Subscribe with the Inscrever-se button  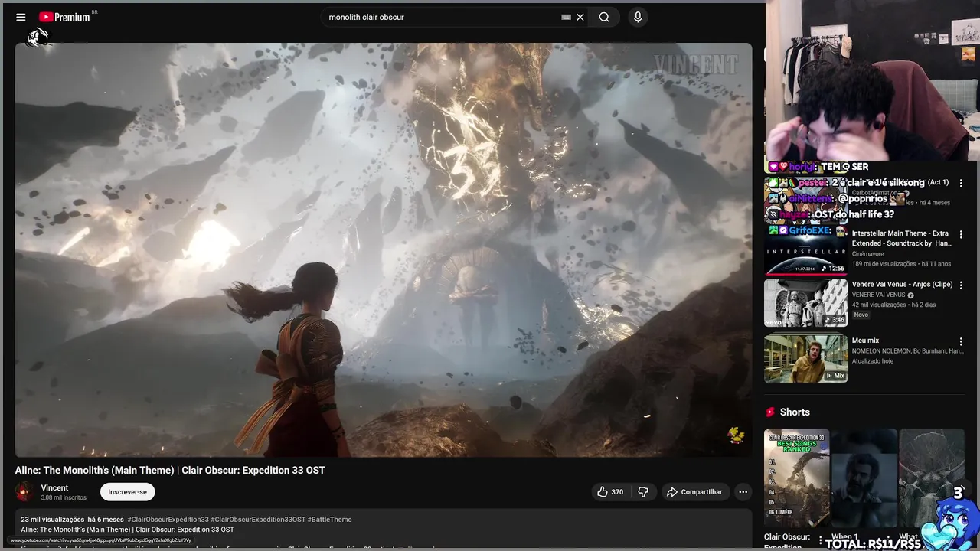pyautogui.click(x=127, y=492)
